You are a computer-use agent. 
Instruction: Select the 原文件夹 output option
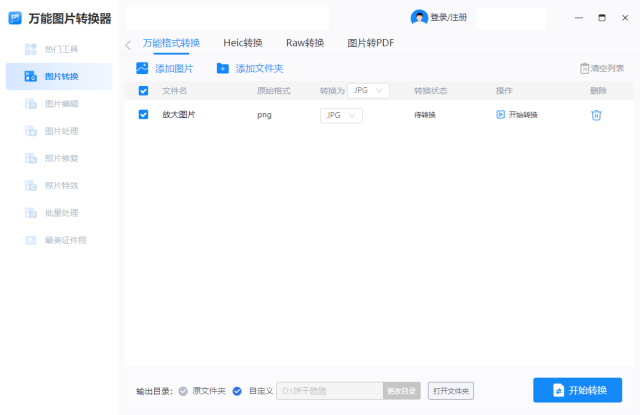click(x=183, y=391)
